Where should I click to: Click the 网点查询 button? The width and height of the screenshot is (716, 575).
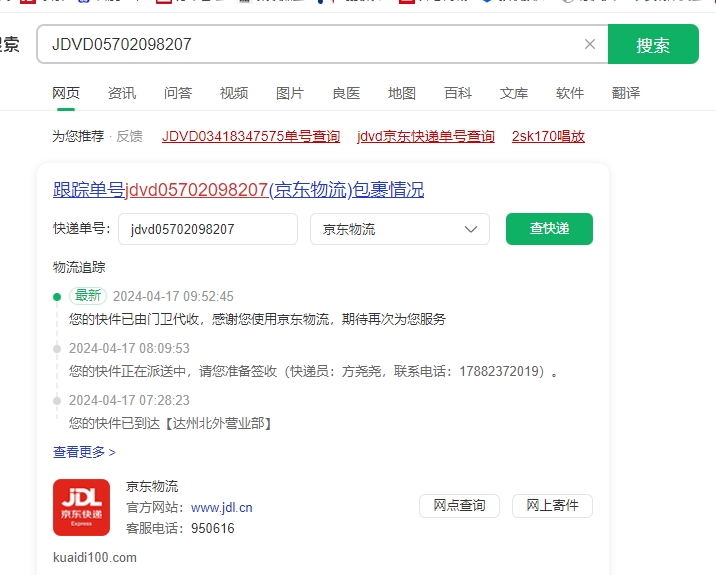[x=459, y=506]
